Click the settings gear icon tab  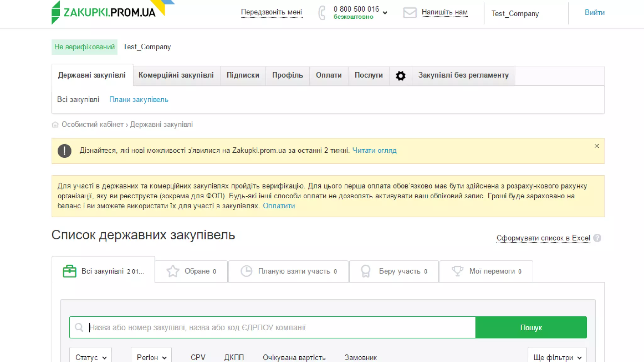point(400,76)
